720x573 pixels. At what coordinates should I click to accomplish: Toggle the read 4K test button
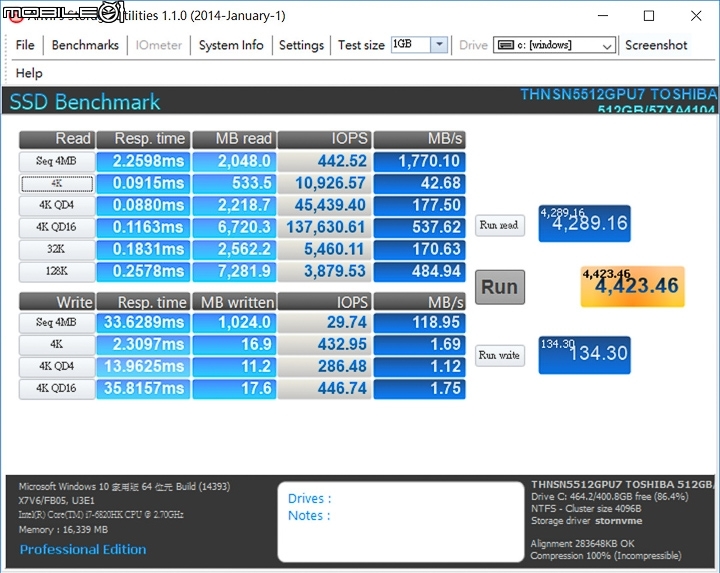tap(57, 183)
